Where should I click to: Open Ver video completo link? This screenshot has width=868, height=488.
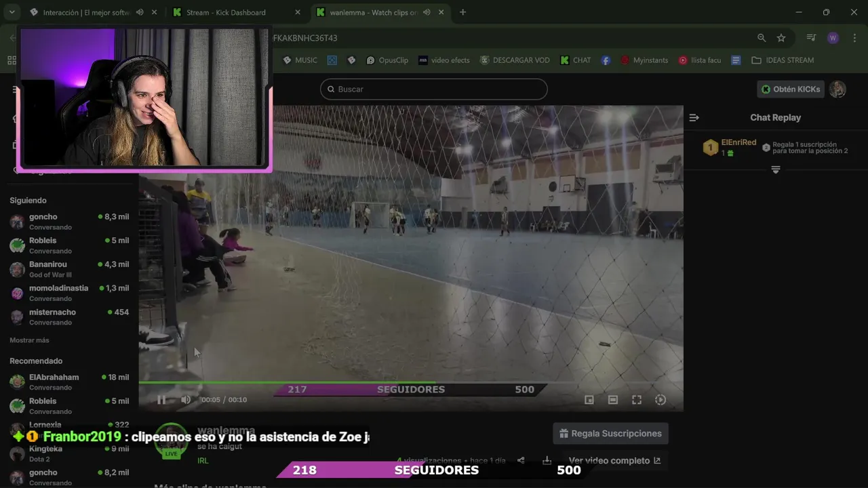(x=614, y=460)
